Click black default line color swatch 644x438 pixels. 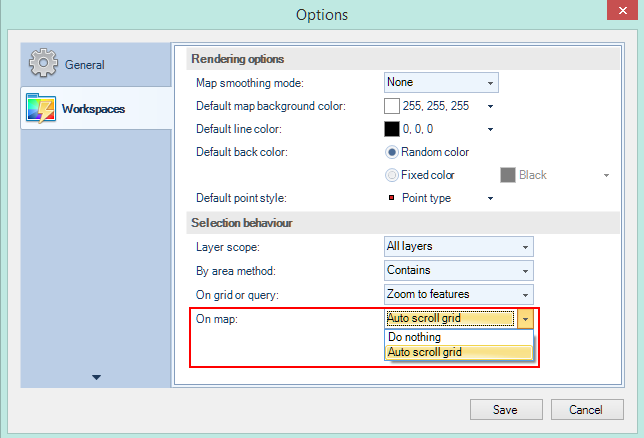click(x=392, y=129)
